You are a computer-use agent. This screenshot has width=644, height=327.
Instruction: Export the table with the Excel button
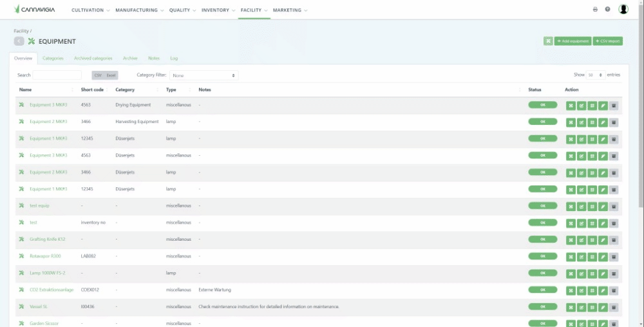111,75
